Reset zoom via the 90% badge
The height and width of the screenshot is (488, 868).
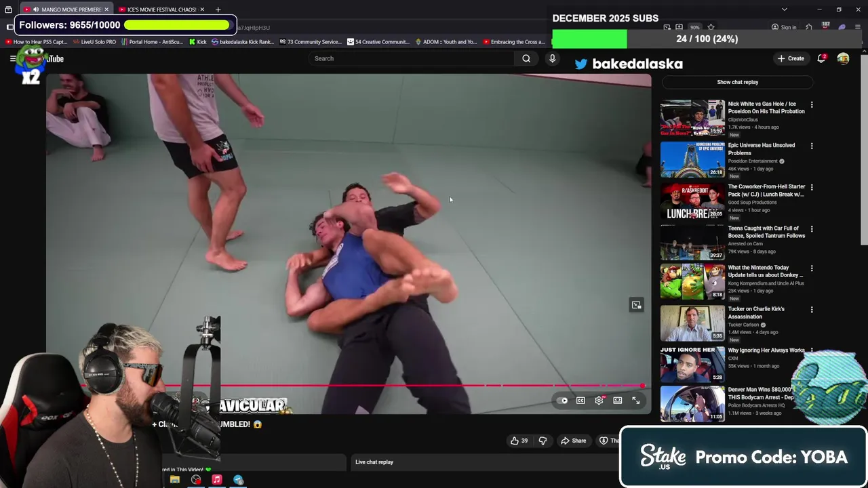(x=694, y=28)
